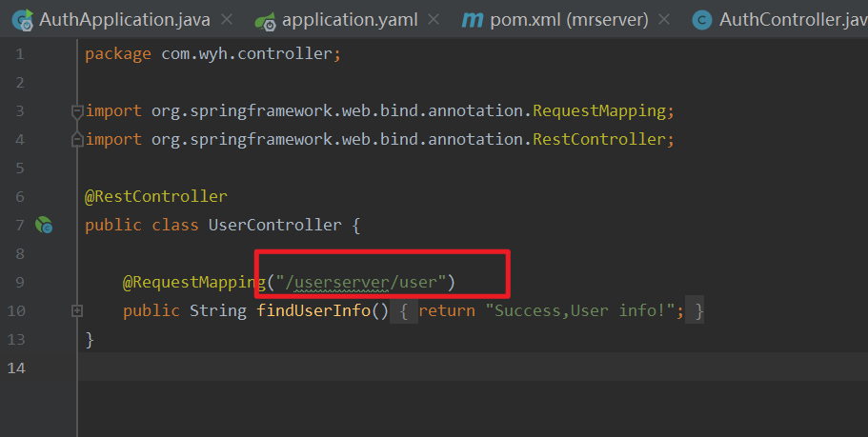
Task: Switch to pom.xml (mrserver) tab
Action: click(569, 20)
